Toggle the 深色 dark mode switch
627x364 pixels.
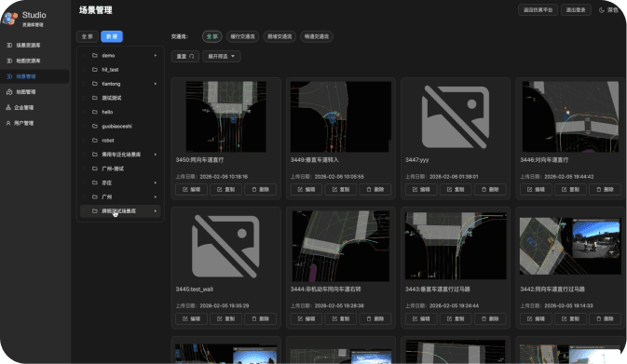[608, 10]
